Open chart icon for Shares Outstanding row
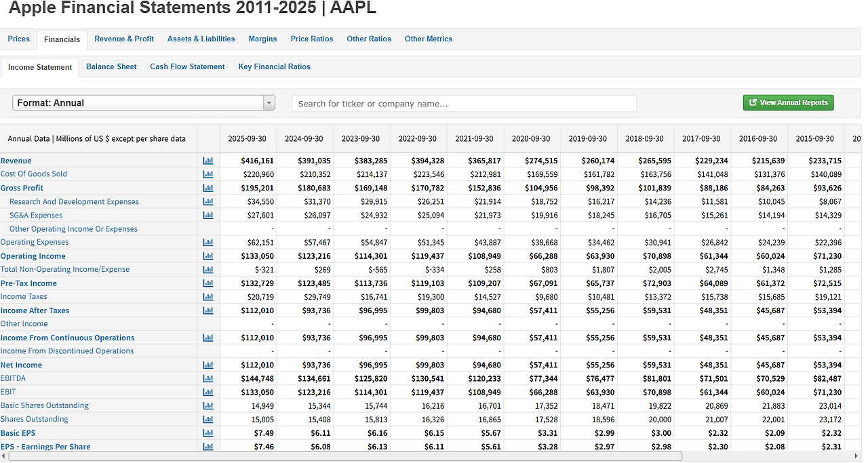 click(208, 419)
